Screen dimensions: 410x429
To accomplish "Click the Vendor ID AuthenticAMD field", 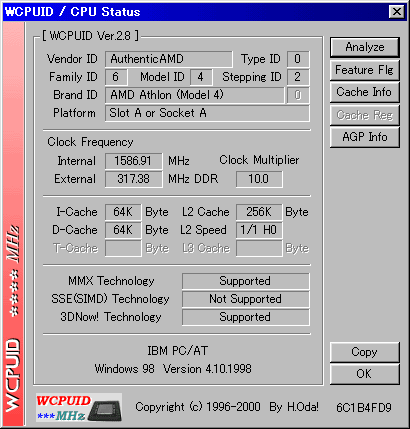I will pyautogui.click(x=169, y=59).
